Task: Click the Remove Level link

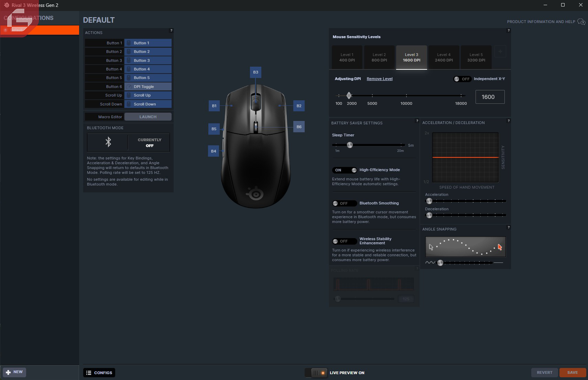Action: coord(380,79)
